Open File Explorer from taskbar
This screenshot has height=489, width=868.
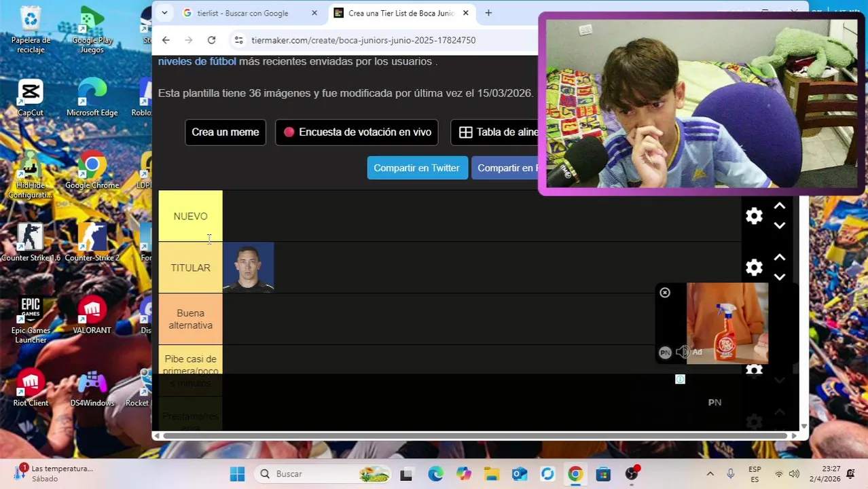tap(492, 474)
